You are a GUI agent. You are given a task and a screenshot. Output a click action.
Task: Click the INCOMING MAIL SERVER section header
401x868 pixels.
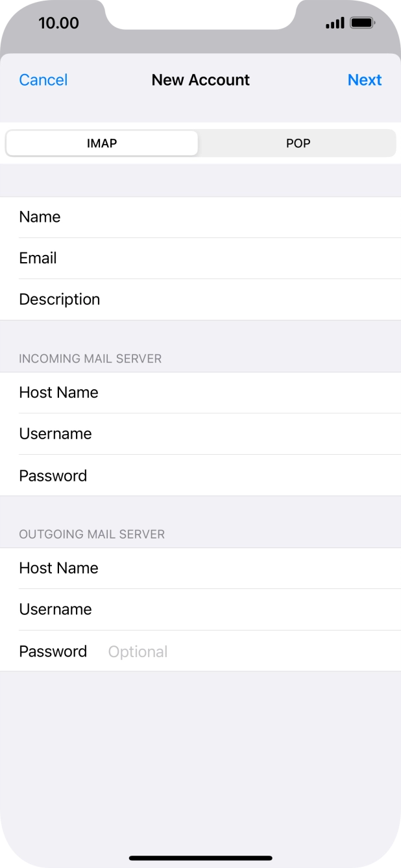90,358
